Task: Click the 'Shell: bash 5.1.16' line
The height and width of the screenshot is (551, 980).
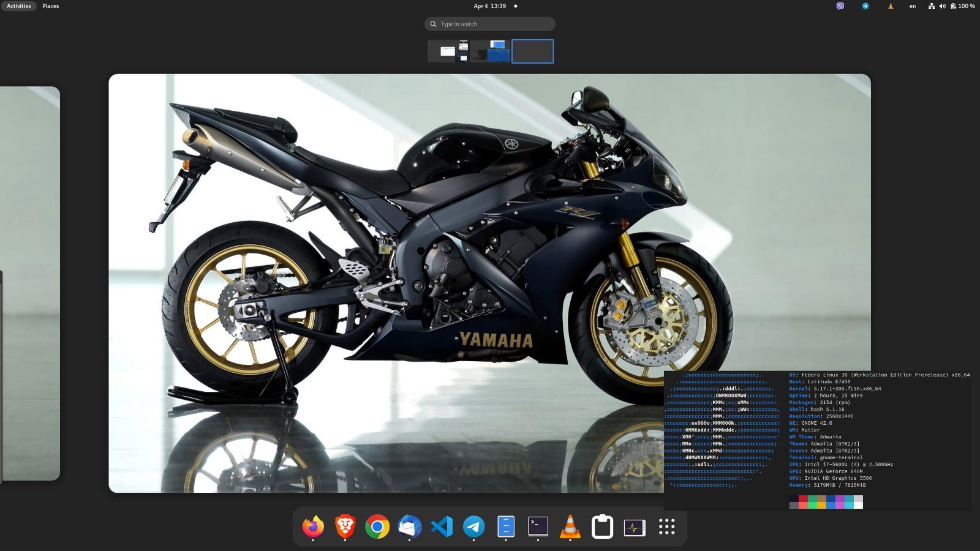Action: 816,409
